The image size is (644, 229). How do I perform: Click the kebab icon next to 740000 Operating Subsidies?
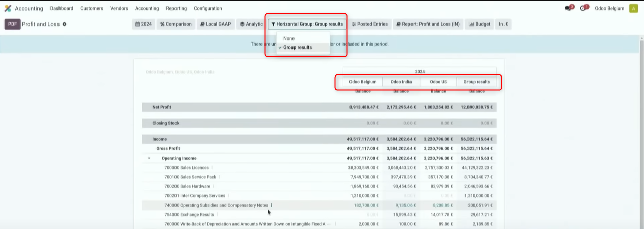[271, 205]
